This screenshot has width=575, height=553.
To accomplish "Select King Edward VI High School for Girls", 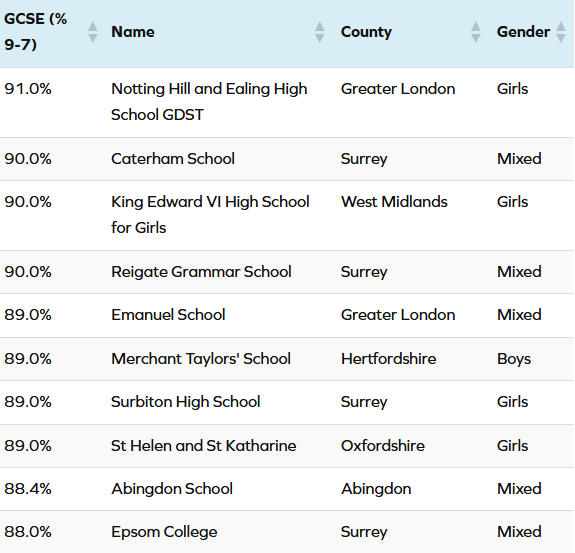I will (x=210, y=215).
